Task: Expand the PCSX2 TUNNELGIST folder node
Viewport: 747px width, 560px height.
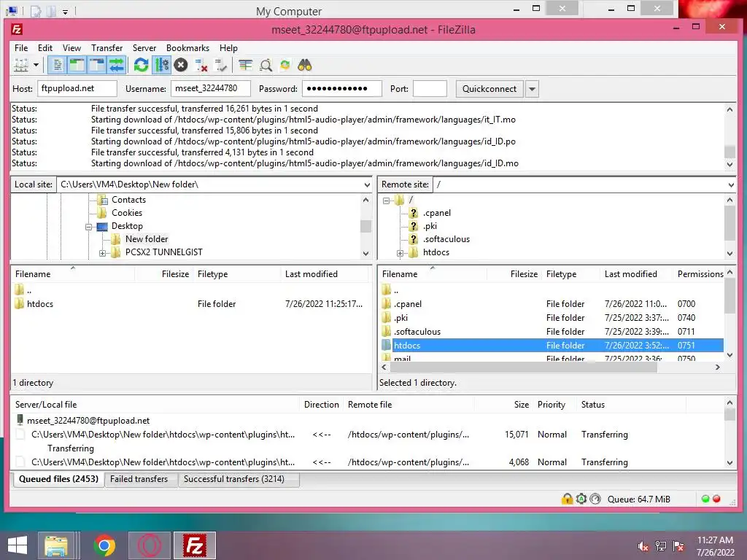Action: (x=102, y=253)
